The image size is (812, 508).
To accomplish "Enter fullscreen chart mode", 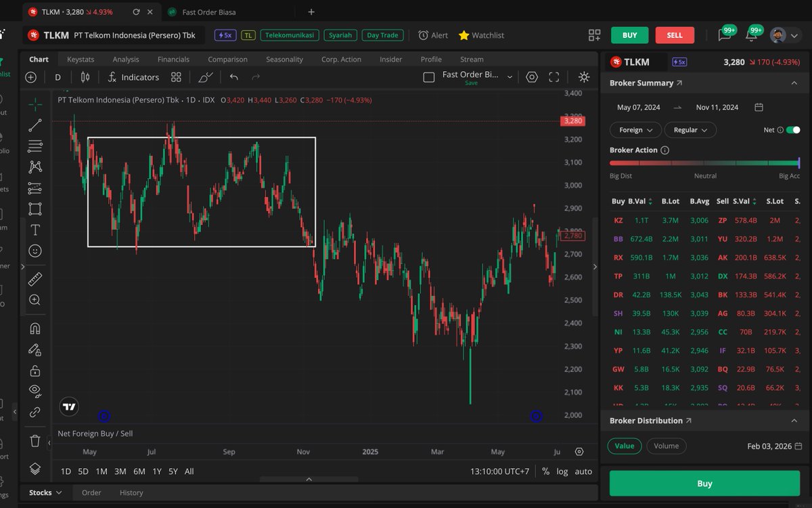I will coord(554,77).
